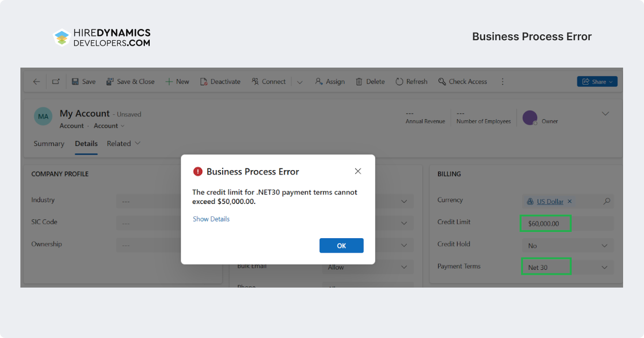Remove US Dollar currency selection
644x338 pixels.
pos(570,201)
